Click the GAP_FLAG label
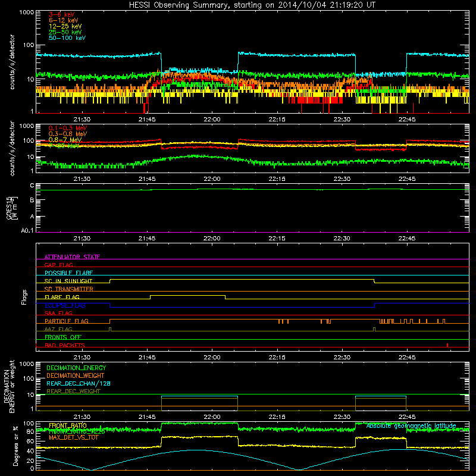The width and height of the screenshot is (476, 476). [58, 265]
